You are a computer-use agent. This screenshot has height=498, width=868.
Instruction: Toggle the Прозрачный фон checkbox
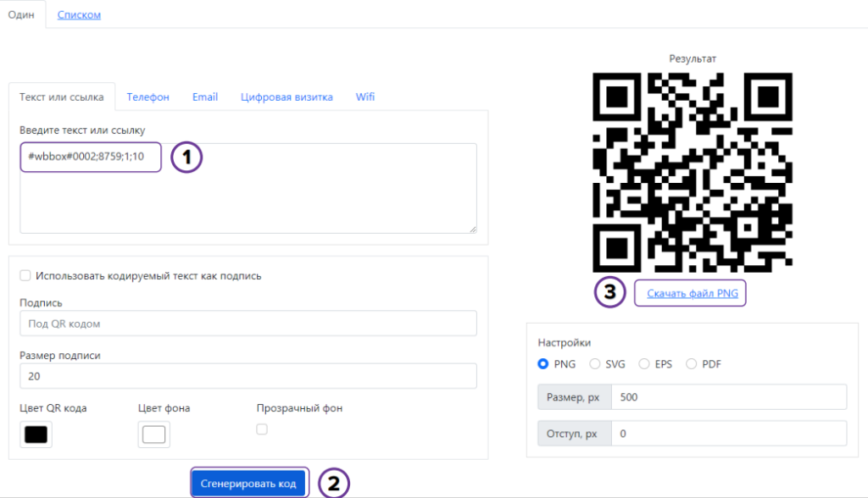tap(262, 429)
